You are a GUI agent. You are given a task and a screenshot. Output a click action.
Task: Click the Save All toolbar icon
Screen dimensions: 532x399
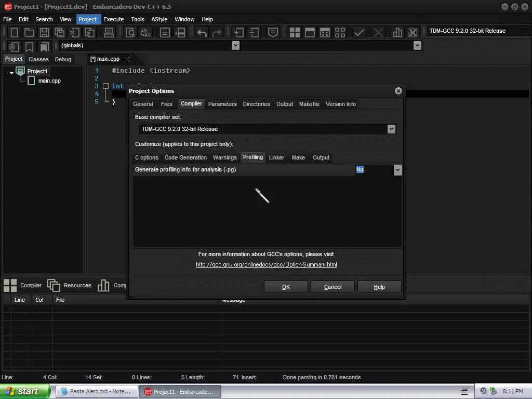[59, 33]
